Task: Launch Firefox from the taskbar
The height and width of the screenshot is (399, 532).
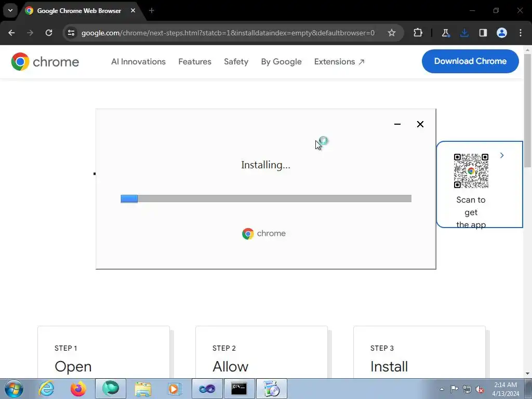Action: [x=78, y=389]
